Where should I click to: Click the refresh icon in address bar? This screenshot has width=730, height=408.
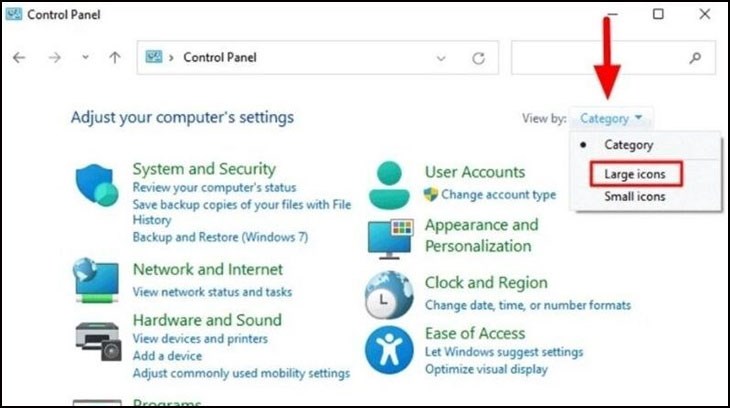(x=479, y=58)
